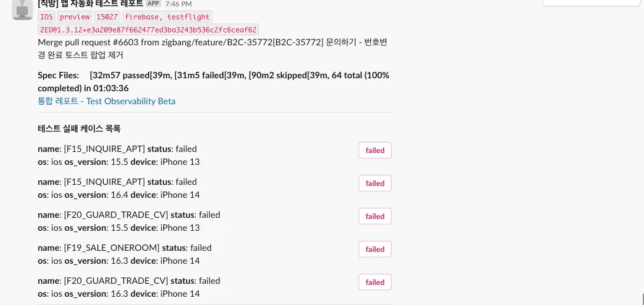Click the firebase, testflight tag
644x305 pixels.
[x=167, y=17]
